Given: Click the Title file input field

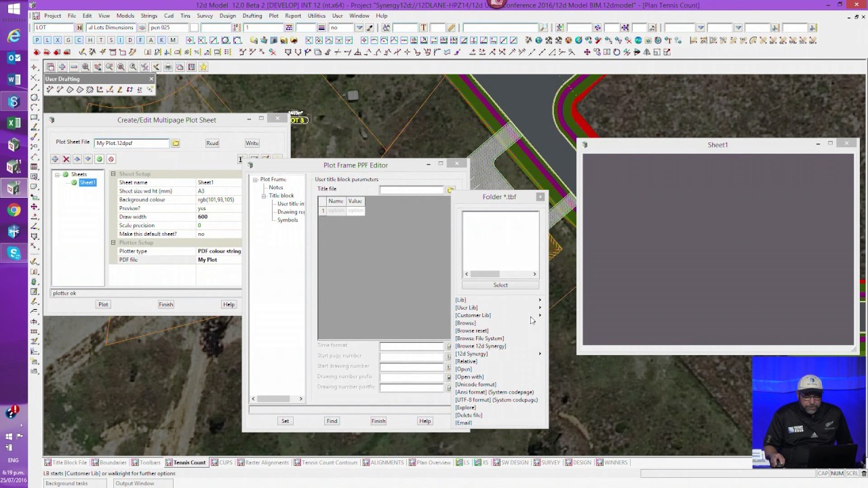Looking at the screenshot, I should pos(412,190).
